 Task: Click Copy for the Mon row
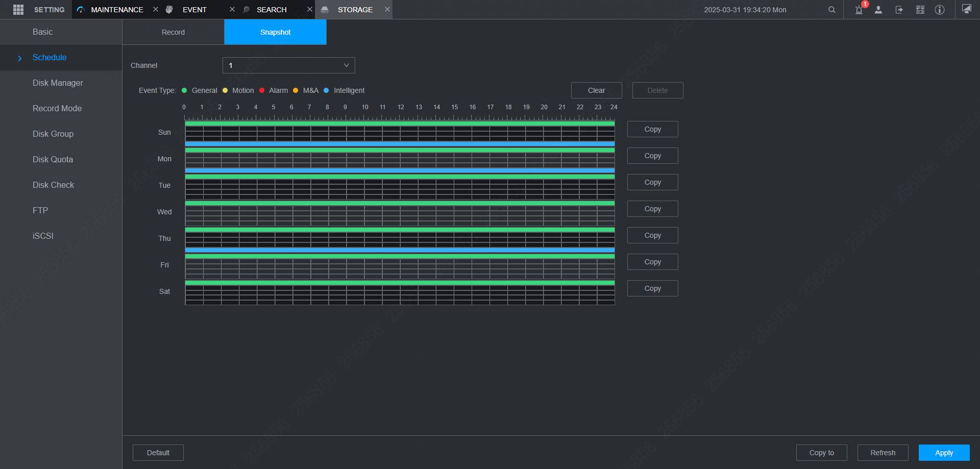point(653,156)
